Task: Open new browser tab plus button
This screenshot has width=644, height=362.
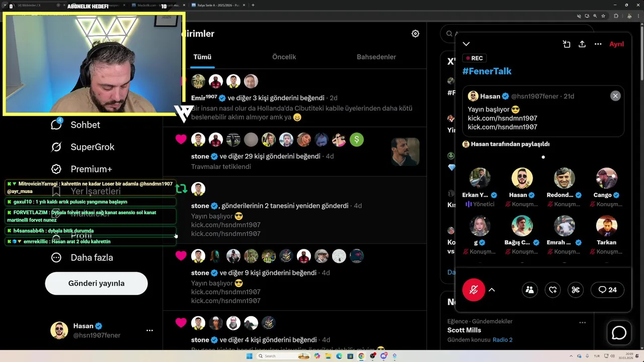Action: pyautogui.click(x=253, y=5)
